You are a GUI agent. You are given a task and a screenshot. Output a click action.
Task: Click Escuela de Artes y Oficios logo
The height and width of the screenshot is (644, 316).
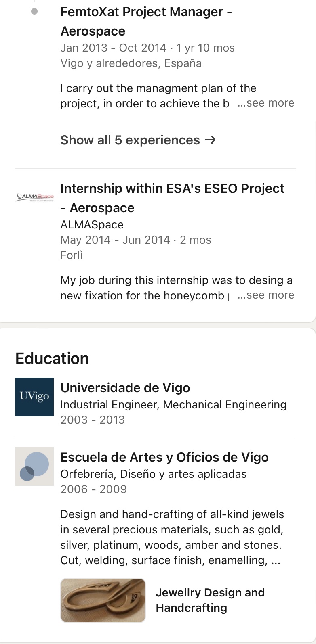pos(34,466)
